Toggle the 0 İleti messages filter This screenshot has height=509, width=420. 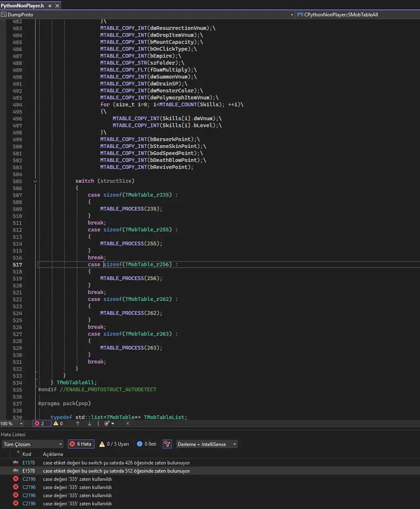point(146,444)
